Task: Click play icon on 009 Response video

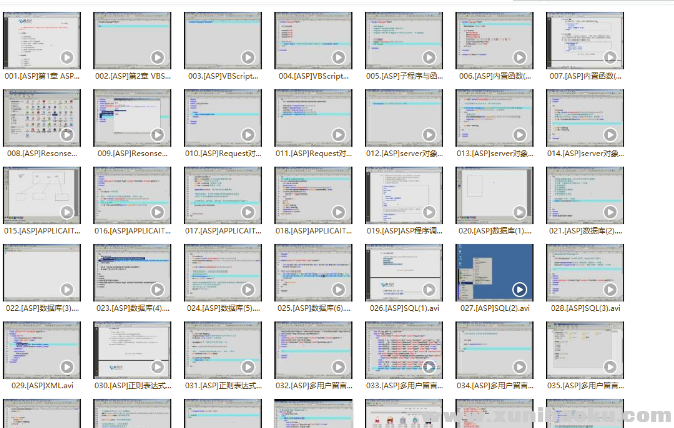Action: (158, 135)
